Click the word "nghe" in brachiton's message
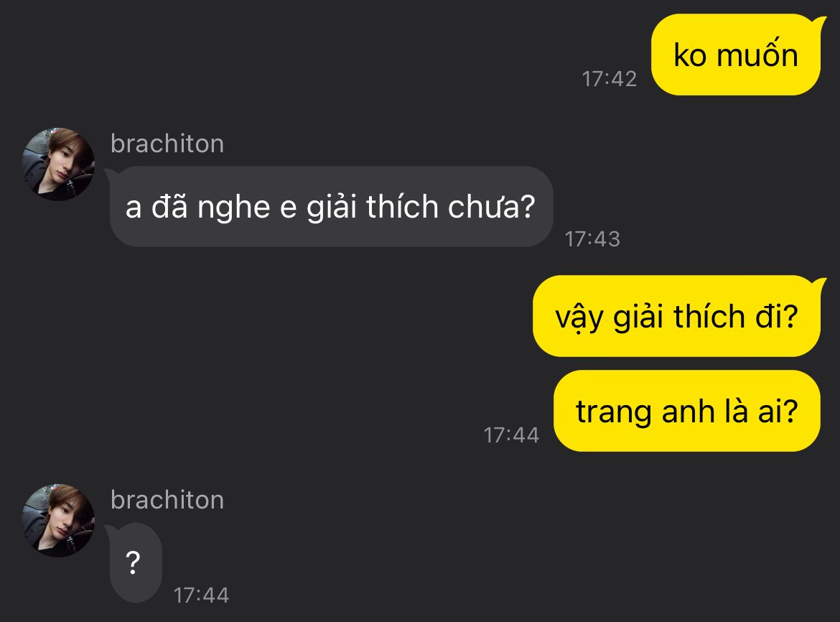 click(233, 208)
